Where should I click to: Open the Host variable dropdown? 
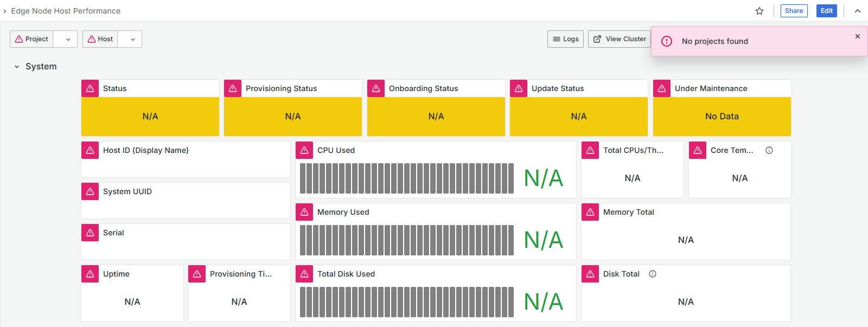click(132, 39)
